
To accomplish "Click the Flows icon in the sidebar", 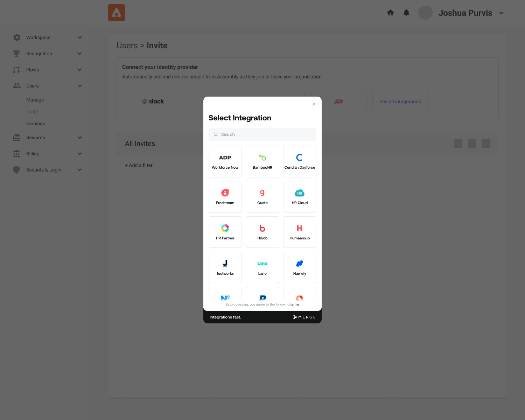I will (x=16, y=70).
